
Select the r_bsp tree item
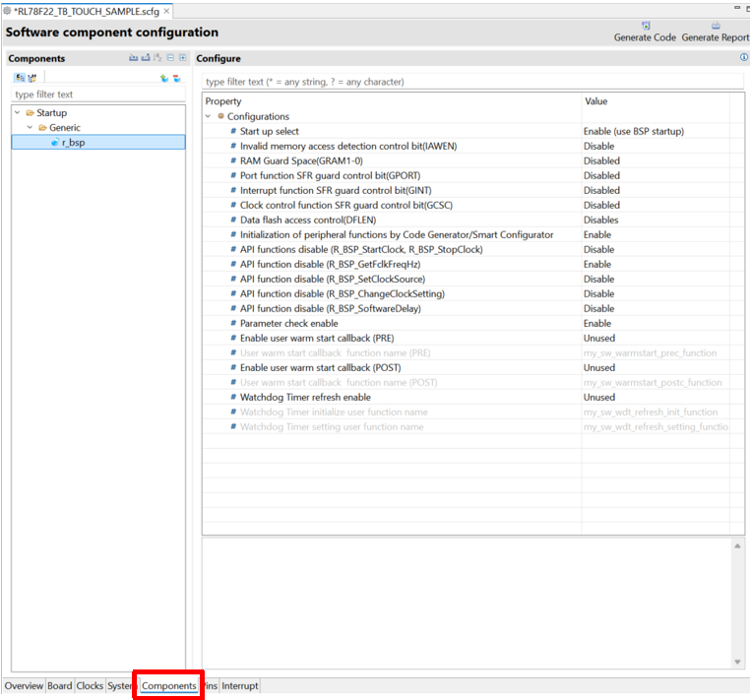(98, 143)
